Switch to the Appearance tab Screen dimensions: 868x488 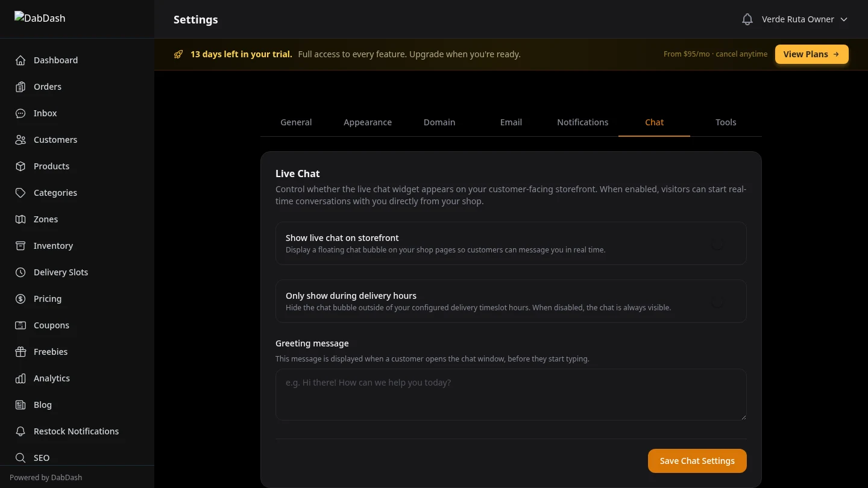[x=368, y=122]
